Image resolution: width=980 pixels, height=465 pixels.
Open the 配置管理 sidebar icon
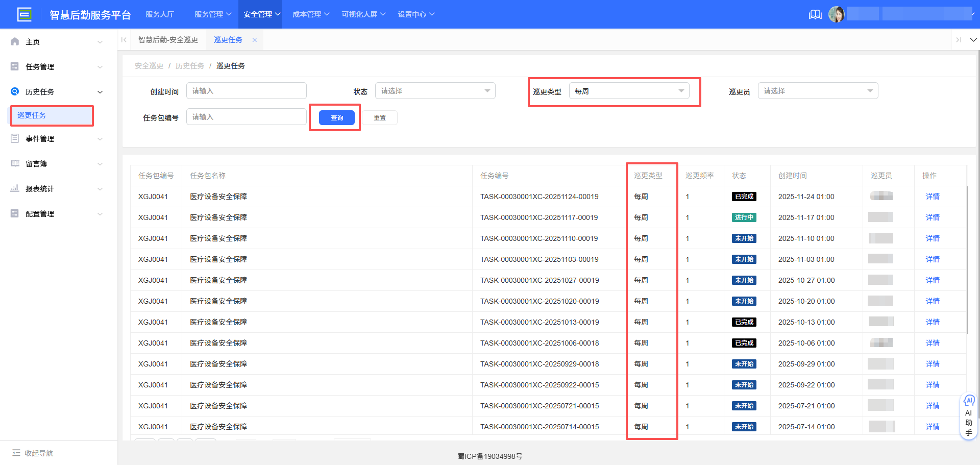(14, 213)
